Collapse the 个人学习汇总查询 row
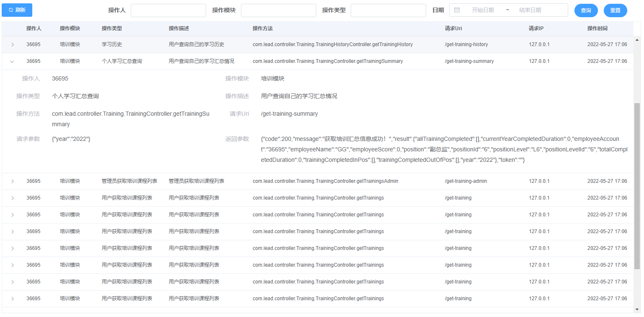Viewport: 644px width, 317px height. coord(12,61)
